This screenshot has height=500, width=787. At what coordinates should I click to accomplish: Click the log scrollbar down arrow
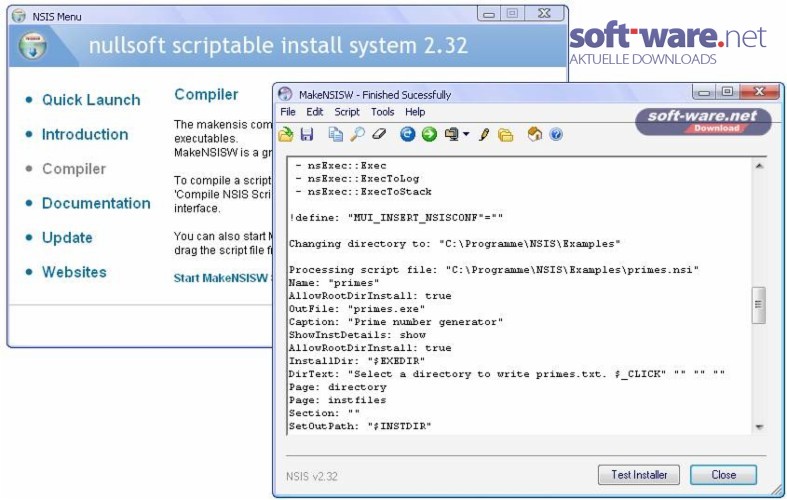coord(759,427)
